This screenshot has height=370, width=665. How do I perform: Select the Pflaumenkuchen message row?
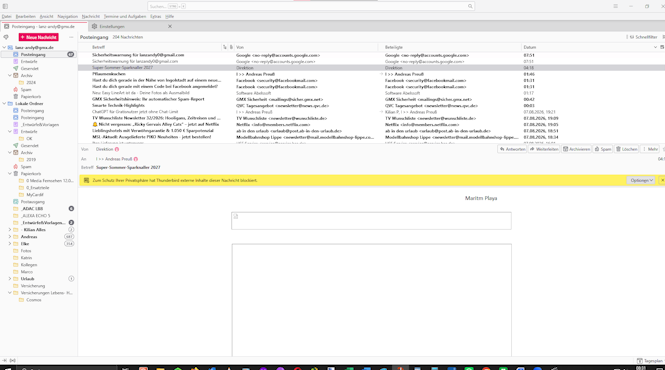(371, 74)
